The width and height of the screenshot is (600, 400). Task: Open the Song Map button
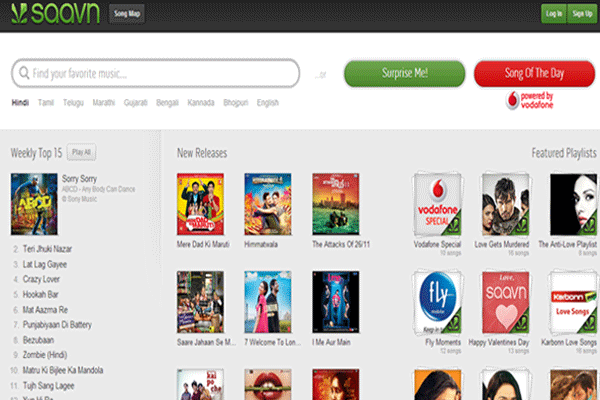(127, 14)
